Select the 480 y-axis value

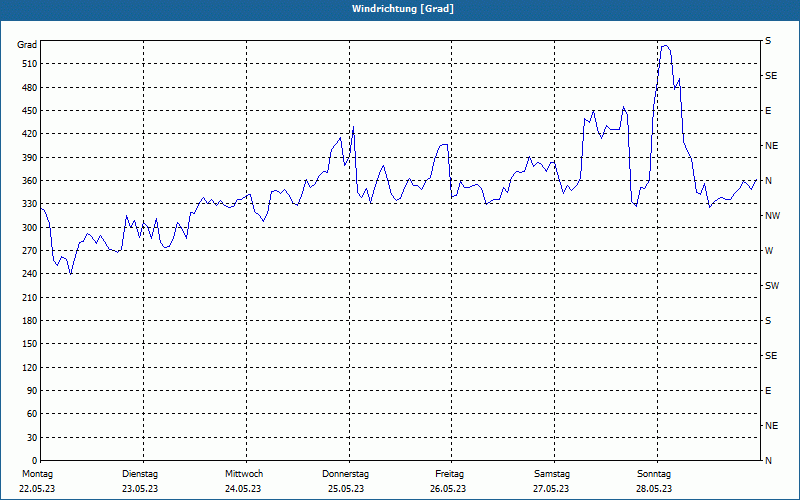(30, 87)
